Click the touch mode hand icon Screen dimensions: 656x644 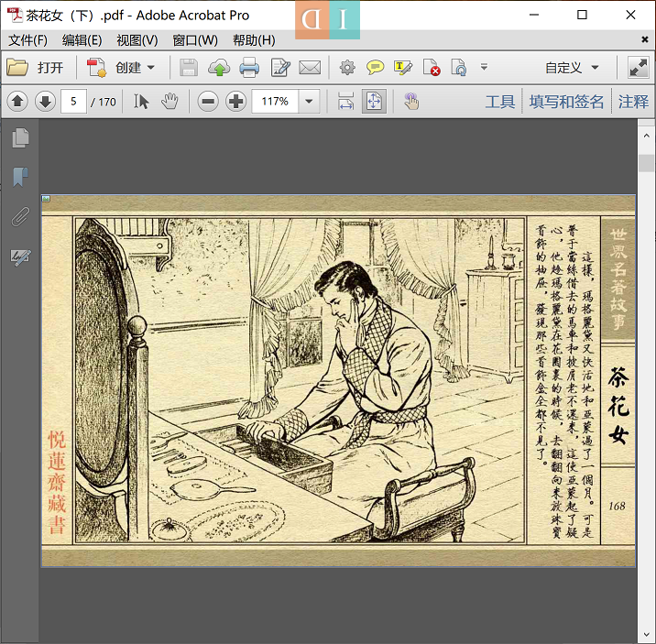pos(411,101)
